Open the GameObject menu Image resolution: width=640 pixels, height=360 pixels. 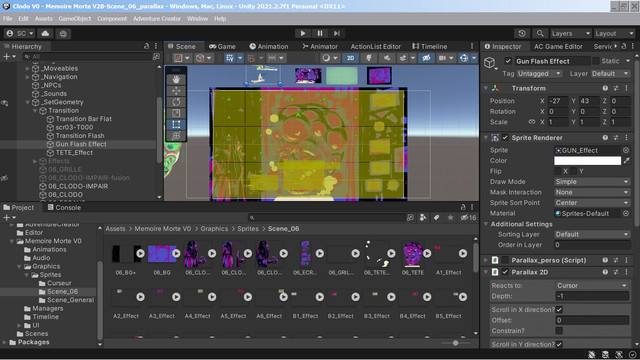point(75,19)
